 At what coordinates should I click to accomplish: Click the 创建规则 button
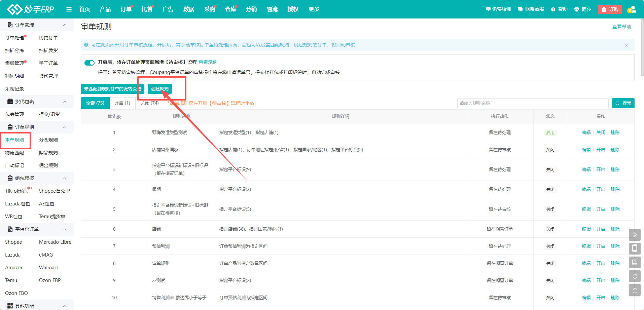click(160, 89)
